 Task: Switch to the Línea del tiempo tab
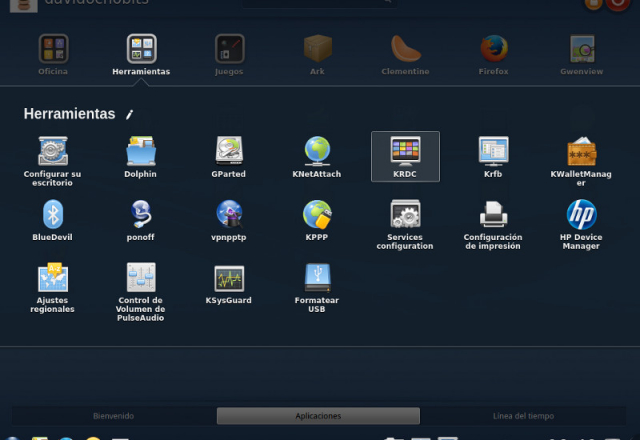pyautogui.click(x=523, y=416)
